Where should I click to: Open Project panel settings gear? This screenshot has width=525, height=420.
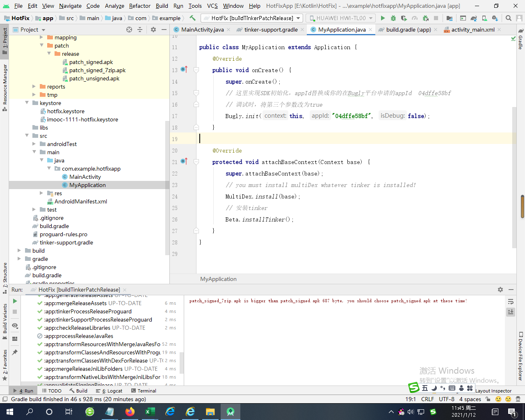pyautogui.click(x=153, y=30)
